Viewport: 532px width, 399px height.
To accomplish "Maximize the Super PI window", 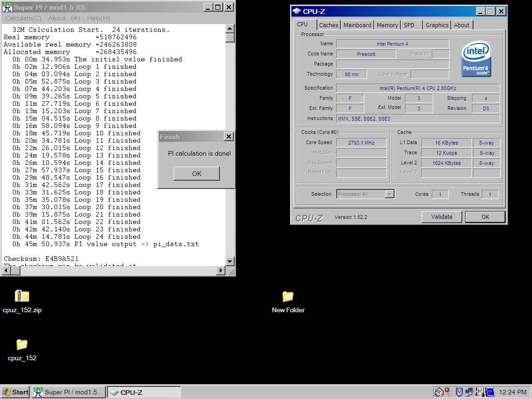I will (x=218, y=7).
